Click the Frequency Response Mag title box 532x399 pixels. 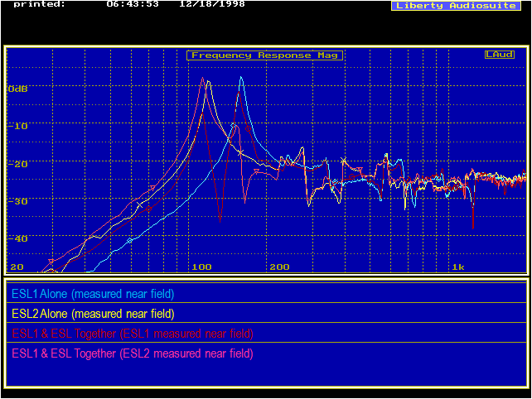click(264, 55)
